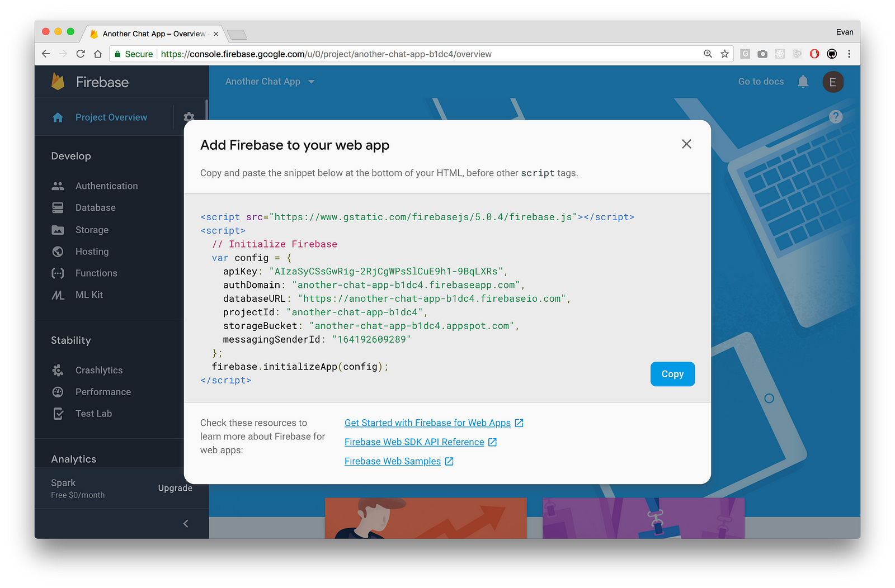Click the Functions brackets icon

[x=58, y=273]
